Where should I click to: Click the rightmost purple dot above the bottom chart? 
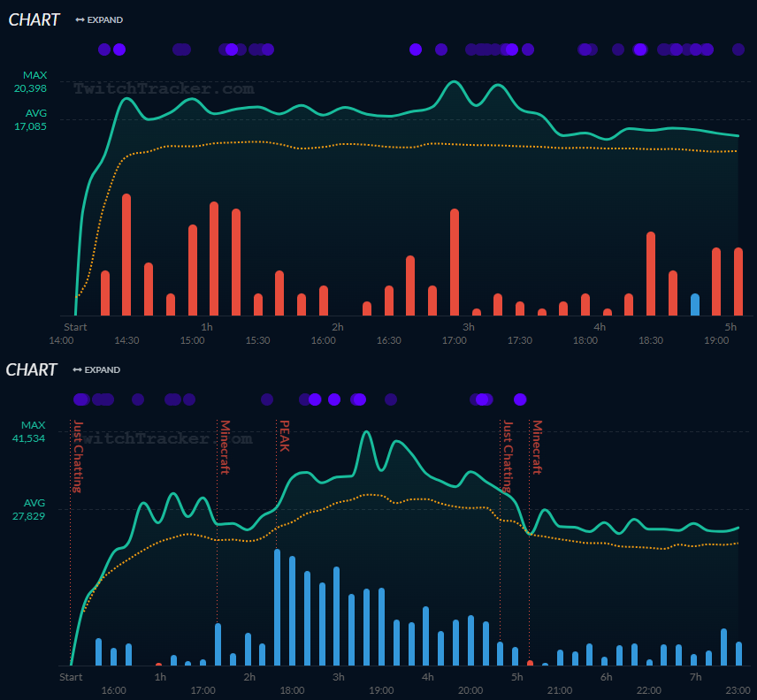click(520, 399)
